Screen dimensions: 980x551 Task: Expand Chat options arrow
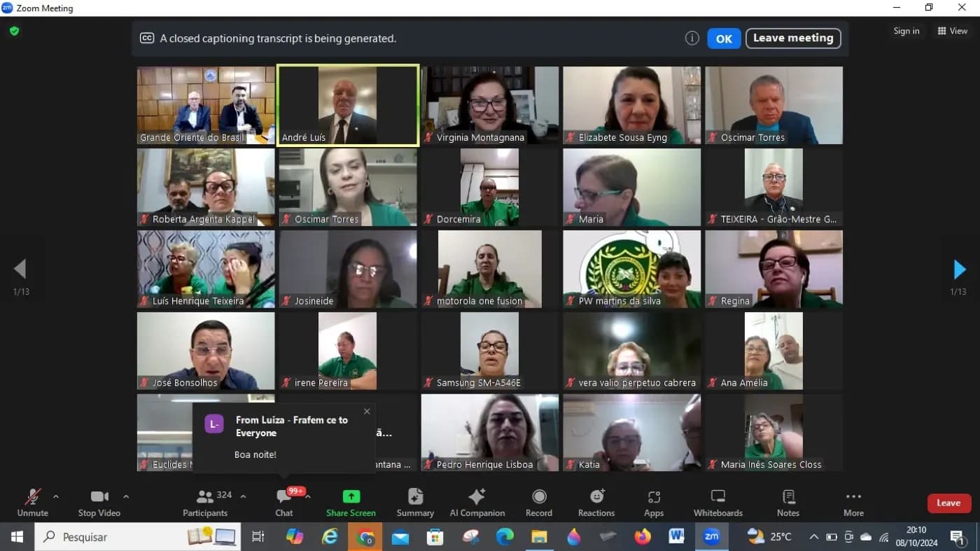[x=308, y=496]
